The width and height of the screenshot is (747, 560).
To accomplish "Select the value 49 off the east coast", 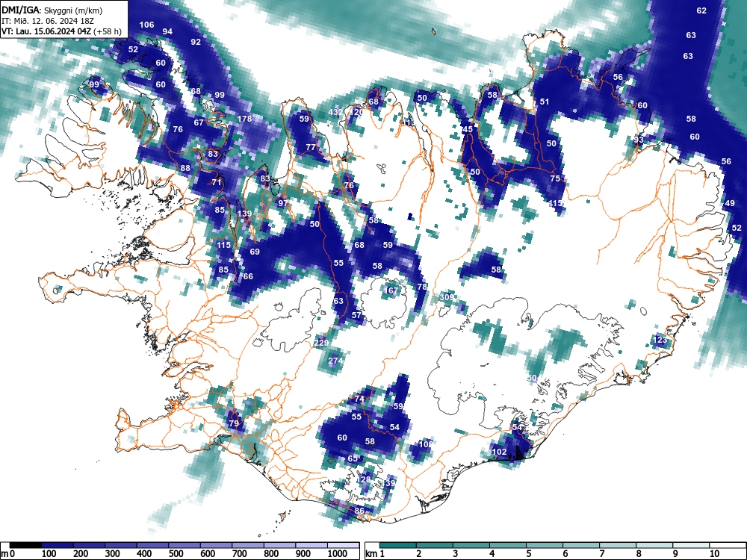I will pyautogui.click(x=729, y=203).
